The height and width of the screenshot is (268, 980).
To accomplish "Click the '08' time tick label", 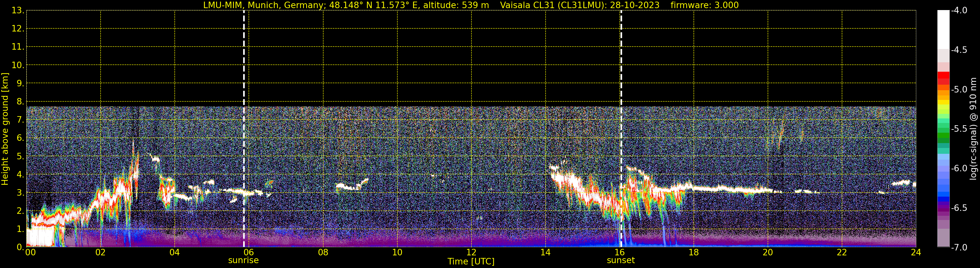I will pyautogui.click(x=323, y=252).
